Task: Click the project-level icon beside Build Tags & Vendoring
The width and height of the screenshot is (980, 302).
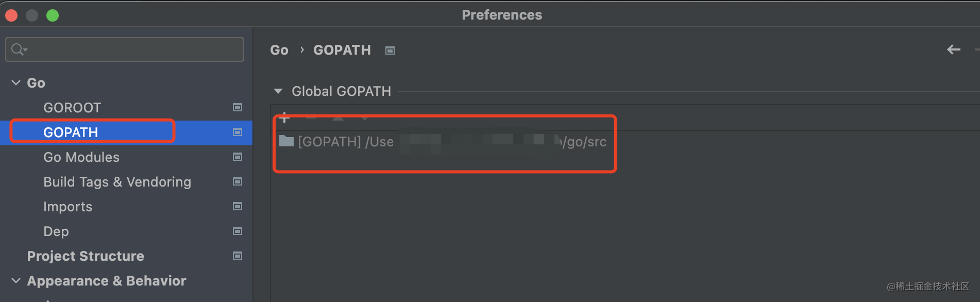Action: tap(238, 181)
